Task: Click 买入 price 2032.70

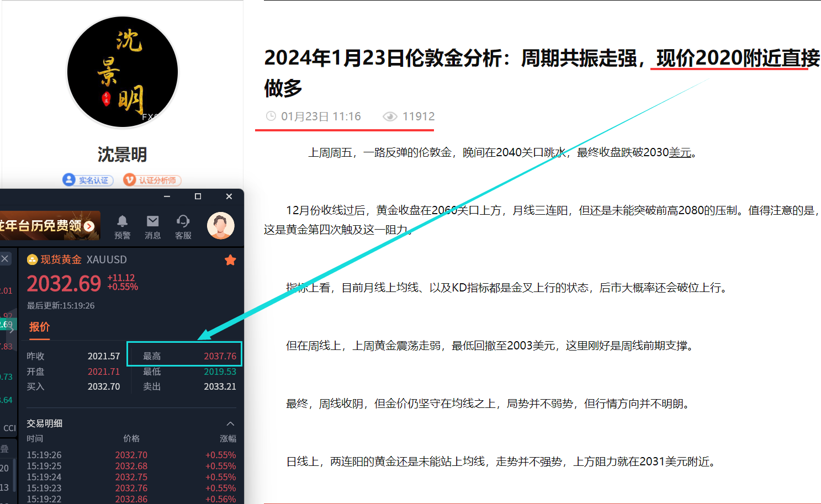Action: pyautogui.click(x=104, y=387)
